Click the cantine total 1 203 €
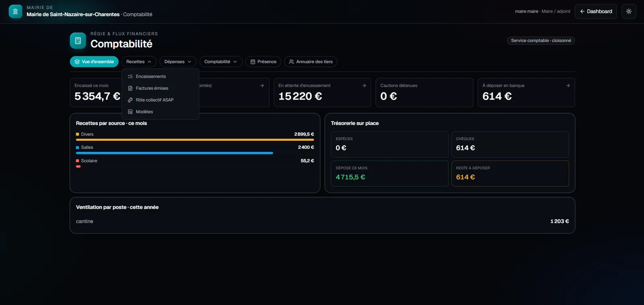This screenshot has width=644, height=305. point(559,221)
